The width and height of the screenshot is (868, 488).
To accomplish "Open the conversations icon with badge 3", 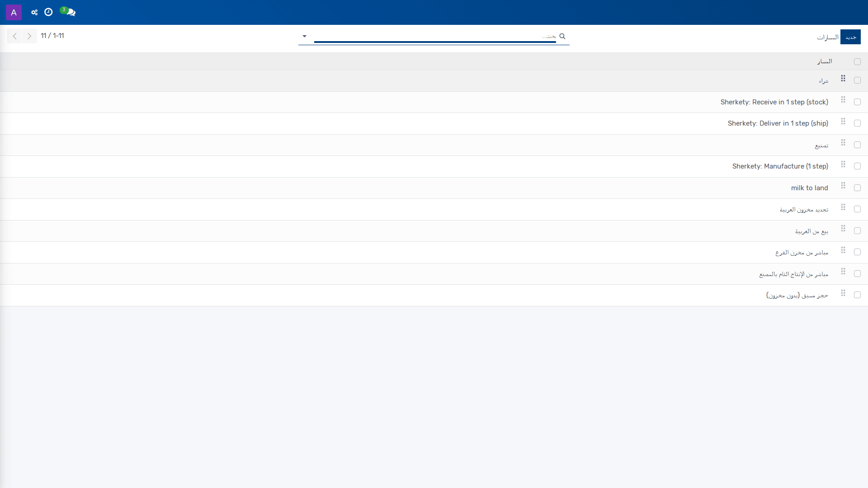I will (69, 12).
